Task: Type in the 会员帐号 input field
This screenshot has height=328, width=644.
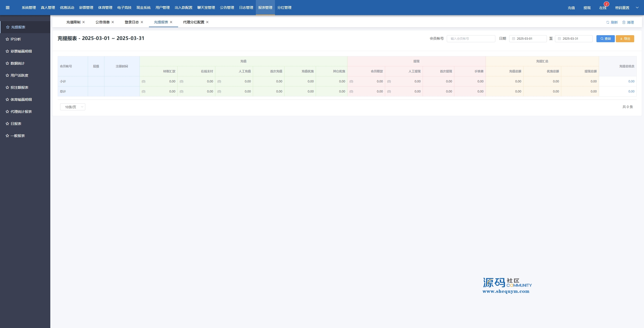Action: [x=471, y=39]
